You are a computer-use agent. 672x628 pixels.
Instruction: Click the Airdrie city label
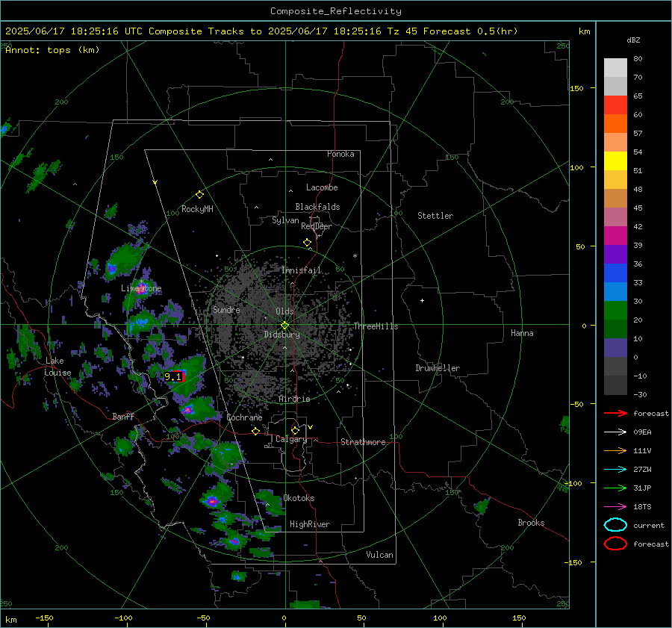294,399
